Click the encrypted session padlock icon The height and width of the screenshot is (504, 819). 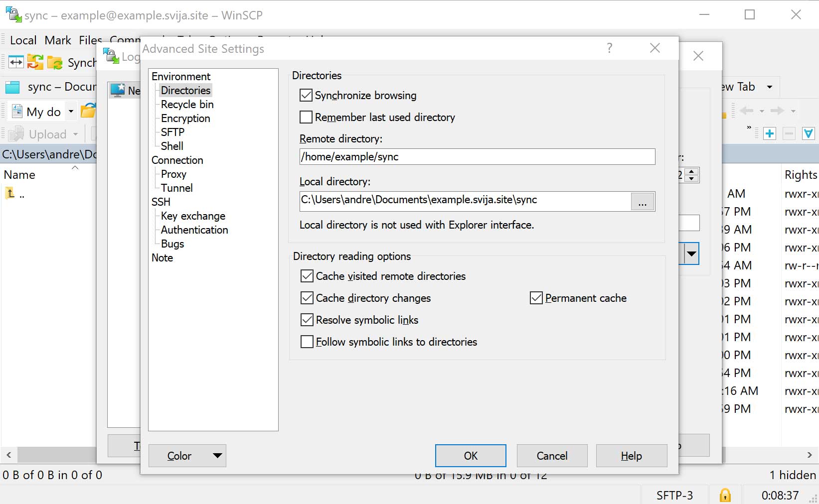coord(725,495)
